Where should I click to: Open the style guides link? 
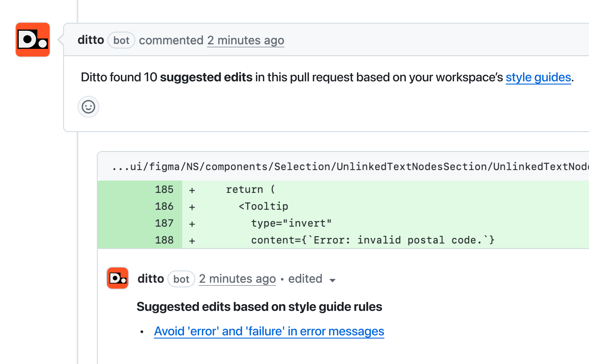(538, 77)
